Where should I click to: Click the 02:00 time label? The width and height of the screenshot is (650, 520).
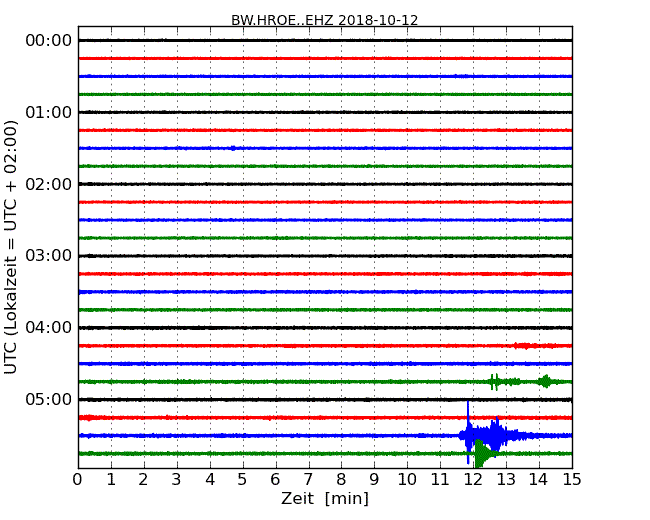click(49, 184)
